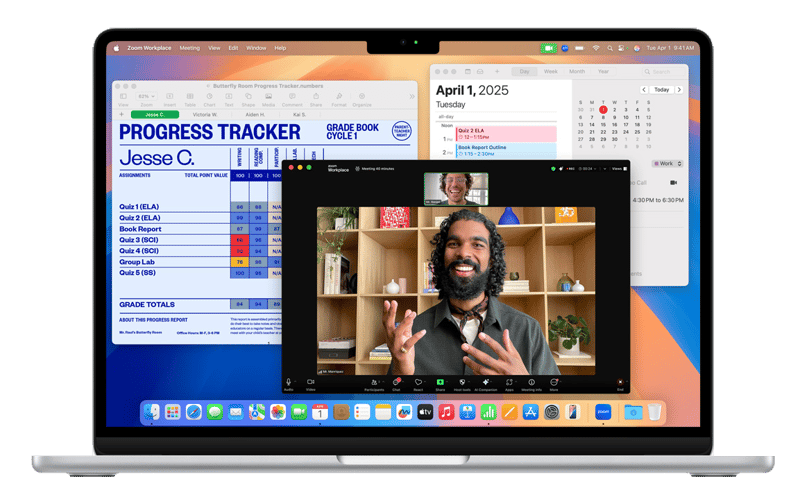Click the GRADE TOTALS label in Numbers
The height and width of the screenshot is (490, 800).
[147, 305]
